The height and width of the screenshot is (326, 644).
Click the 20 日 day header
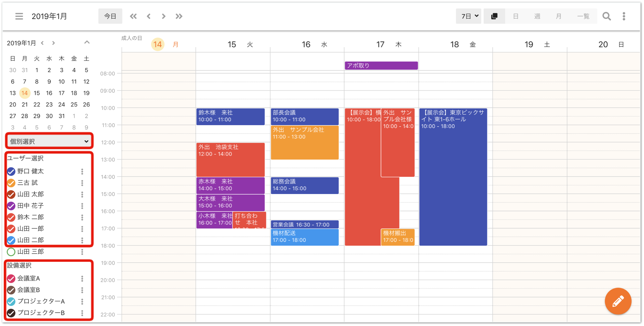pyautogui.click(x=611, y=44)
